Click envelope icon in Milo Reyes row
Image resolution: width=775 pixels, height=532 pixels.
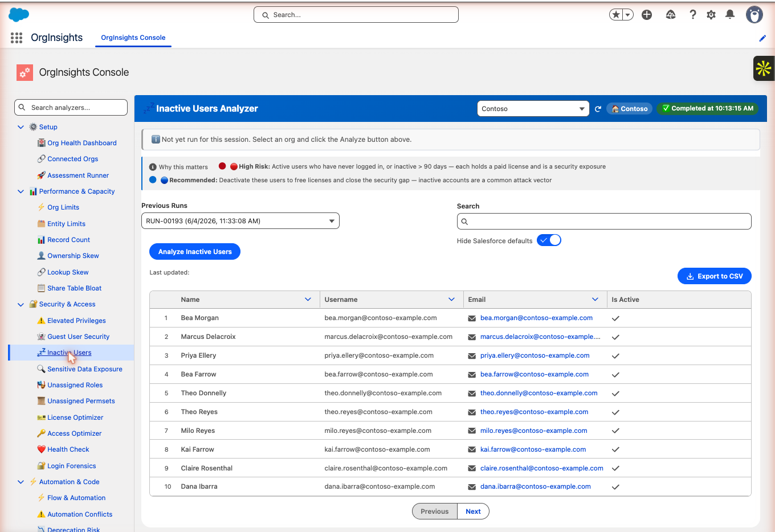pyautogui.click(x=472, y=431)
